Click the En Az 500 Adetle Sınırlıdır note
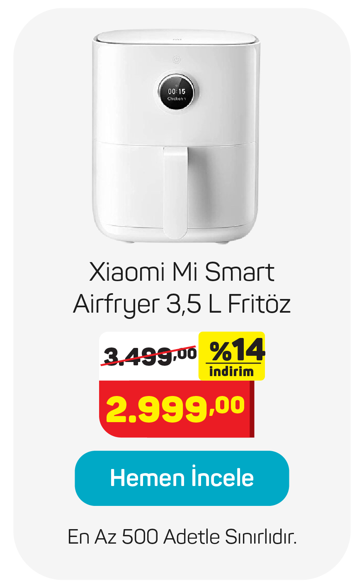The height and width of the screenshot is (588, 364). tap(182, 537)
